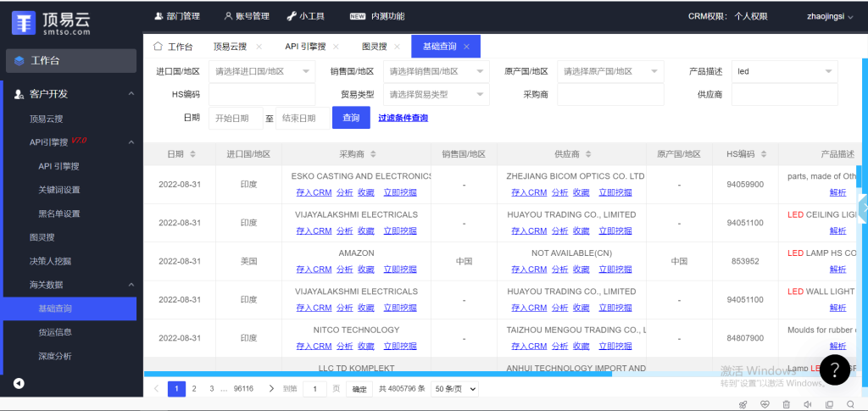
Task: Click the 开始日期 date field
Action: tap(236, 118)
